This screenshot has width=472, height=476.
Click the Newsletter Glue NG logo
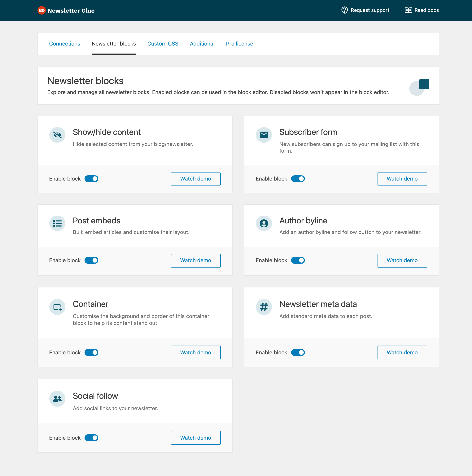pyautogui.click(x=42, y=10)
